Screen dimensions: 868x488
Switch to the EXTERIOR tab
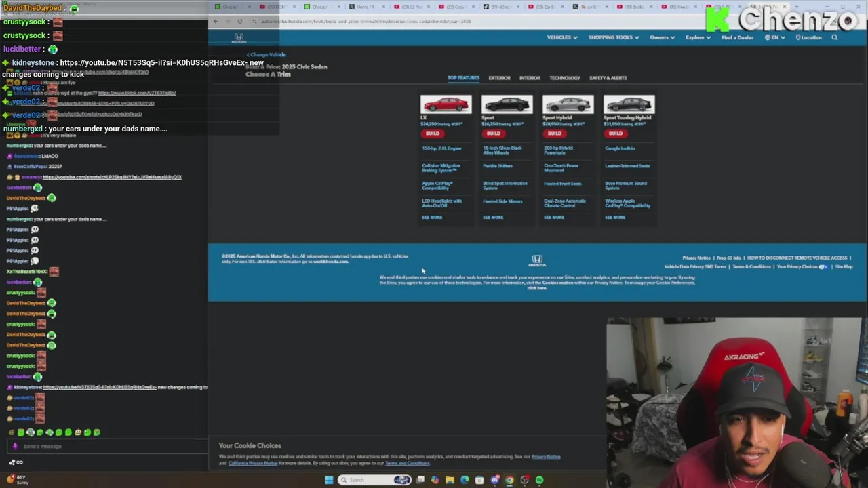point(499,78)
